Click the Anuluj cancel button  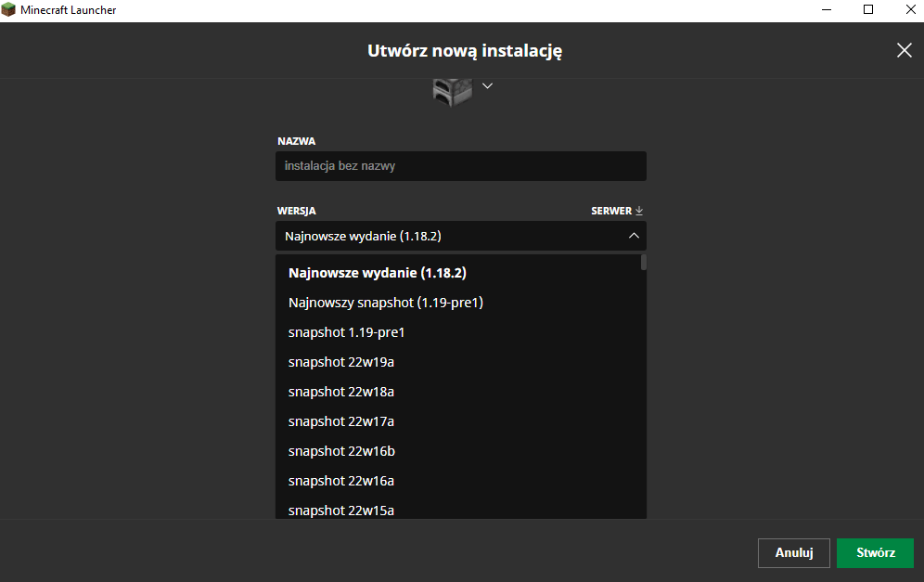tap(794, 553)
